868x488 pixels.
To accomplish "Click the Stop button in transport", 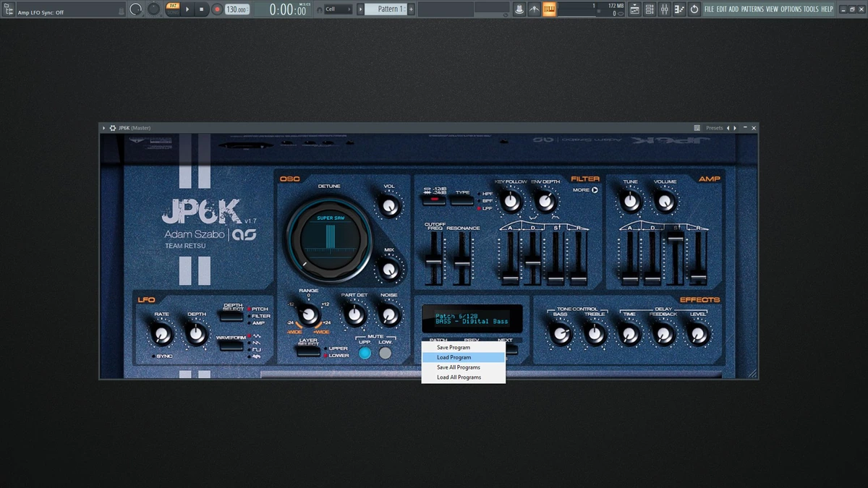I will pyautogui.click(x=202, y=9).
